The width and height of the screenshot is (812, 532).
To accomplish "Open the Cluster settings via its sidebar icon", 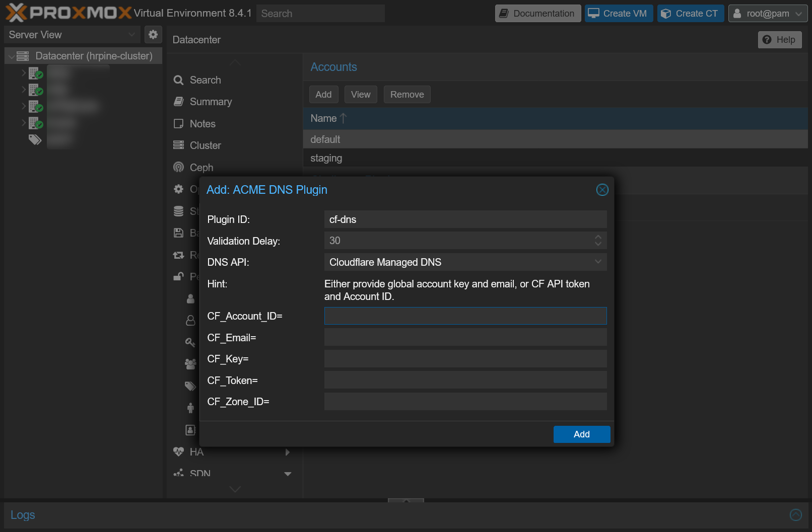I will pos(179,145).
